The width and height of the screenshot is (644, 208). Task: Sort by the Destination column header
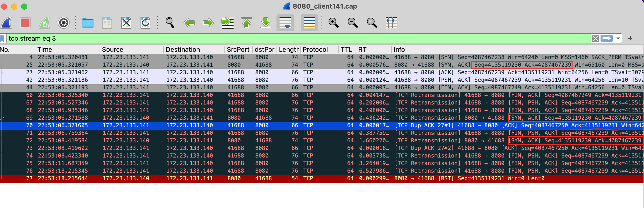point(194,49)
